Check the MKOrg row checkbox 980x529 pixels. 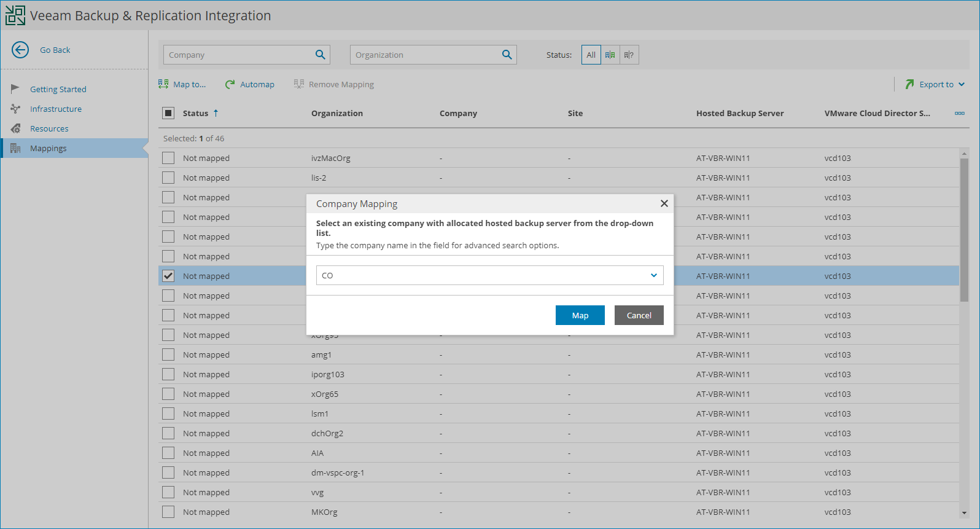tap(168, 512)
